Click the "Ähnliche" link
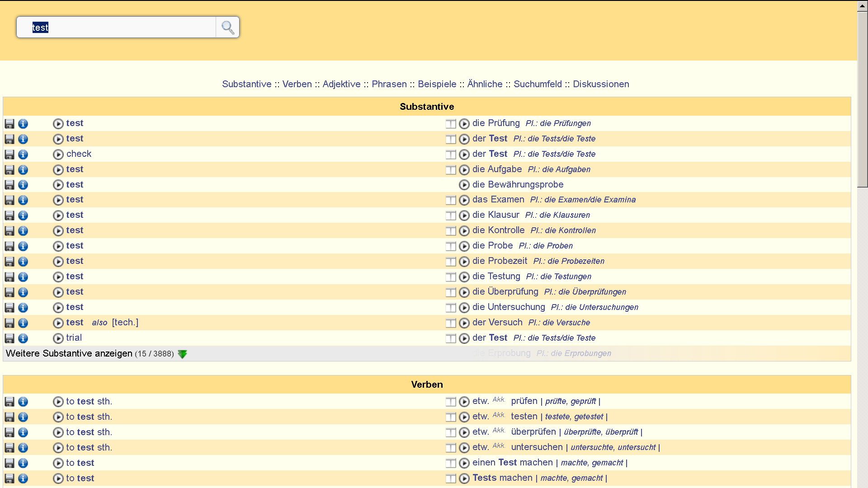 [485, 84]
